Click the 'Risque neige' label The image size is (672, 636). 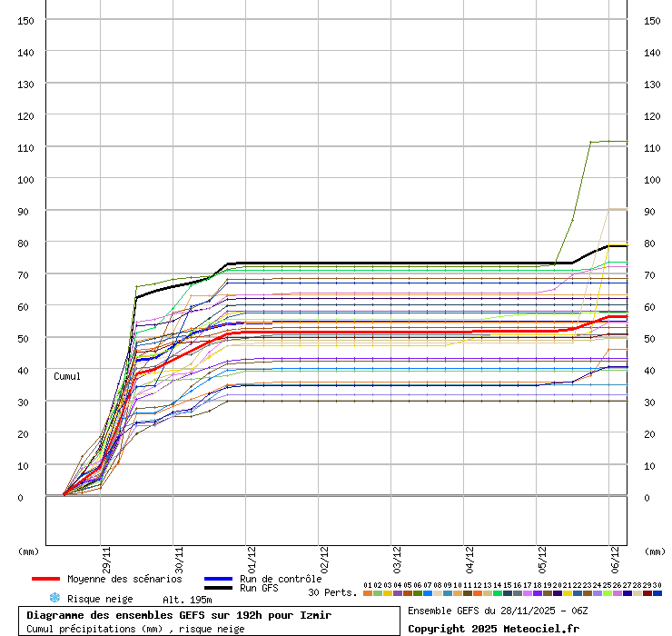100,599
